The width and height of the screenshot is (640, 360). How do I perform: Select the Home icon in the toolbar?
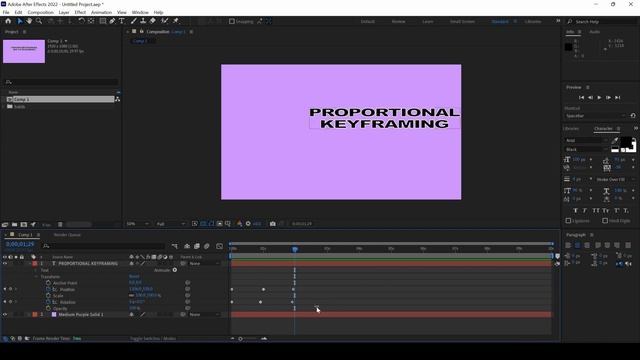[x=8, y=21]
